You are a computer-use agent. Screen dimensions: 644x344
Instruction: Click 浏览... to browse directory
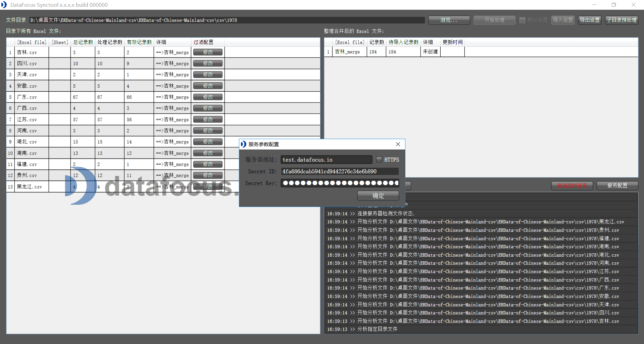tap(449, 20)
